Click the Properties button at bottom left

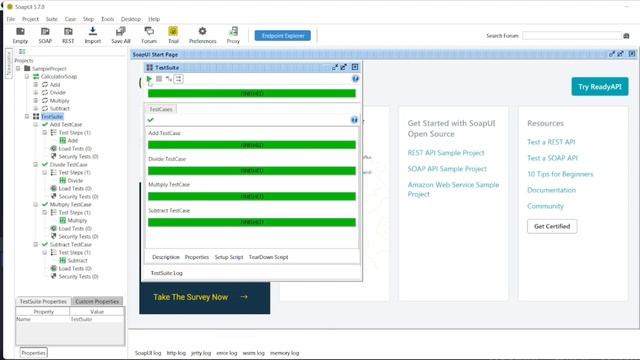[x=33, y=353]
